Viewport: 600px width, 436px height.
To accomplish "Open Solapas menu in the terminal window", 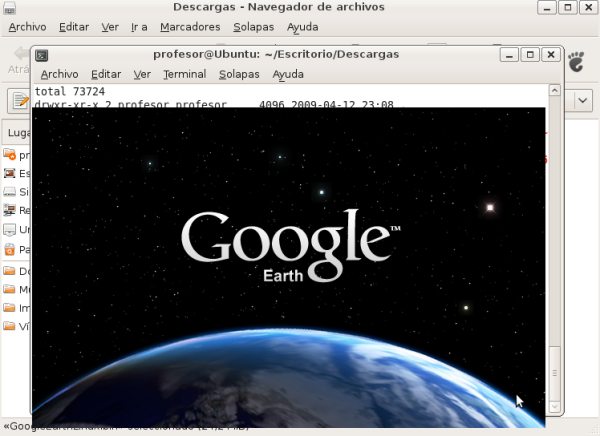I will [239, 74].
